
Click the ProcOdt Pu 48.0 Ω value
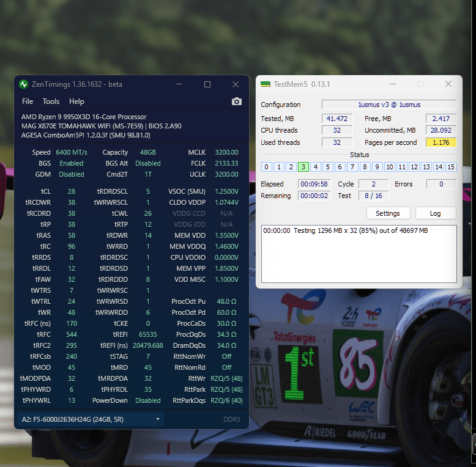(x=226, y=301)
